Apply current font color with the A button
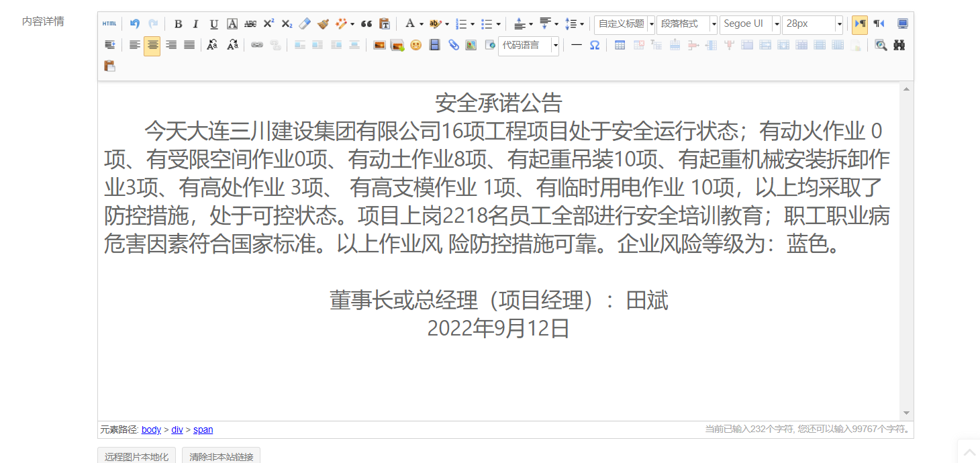 coord(409,23)
